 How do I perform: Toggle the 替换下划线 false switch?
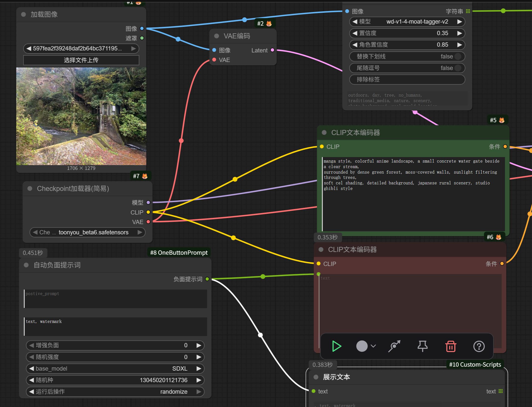458,56
